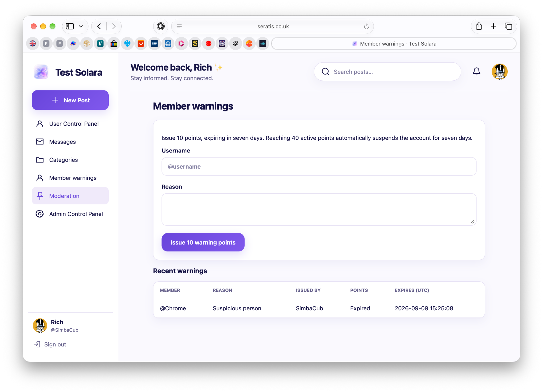This screenshot has height=392, width=543.
Task: Open the Safari share button
Action: tap(479, 26)
